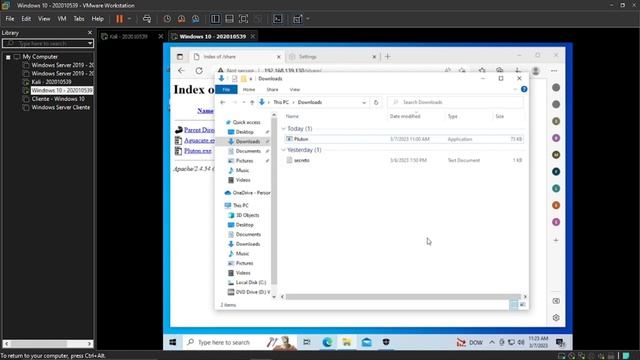
Task: Close the Library panel
Action: [90, 33]
